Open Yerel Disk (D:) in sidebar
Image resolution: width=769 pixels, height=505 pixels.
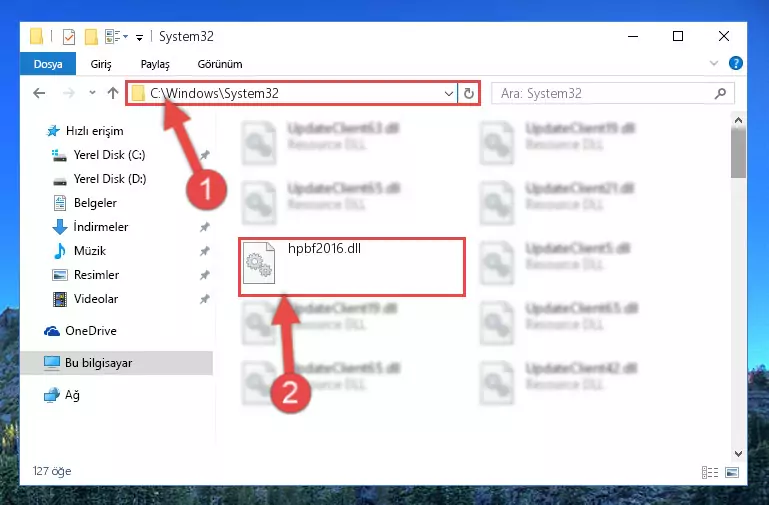(109, 179)
